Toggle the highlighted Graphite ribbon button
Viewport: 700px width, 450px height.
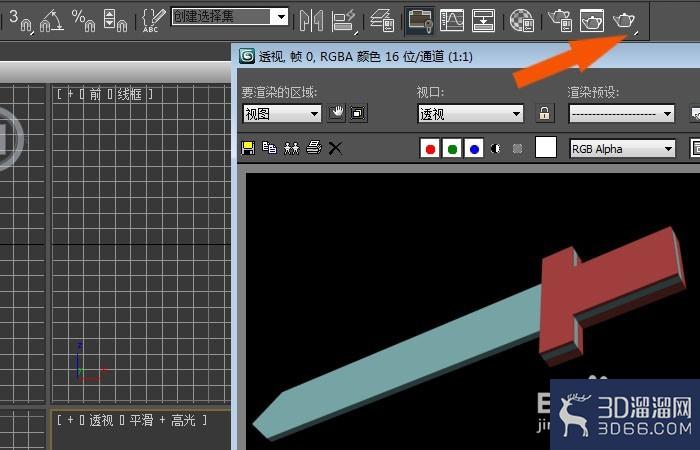420,21
